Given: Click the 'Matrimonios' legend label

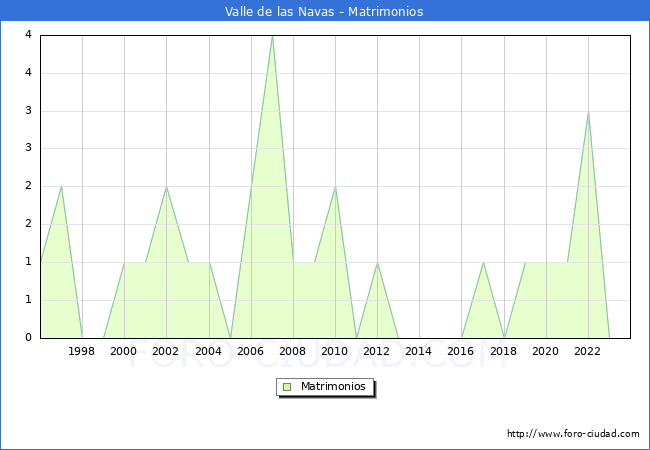Looking at the screenshot, I should coord(333,386).
